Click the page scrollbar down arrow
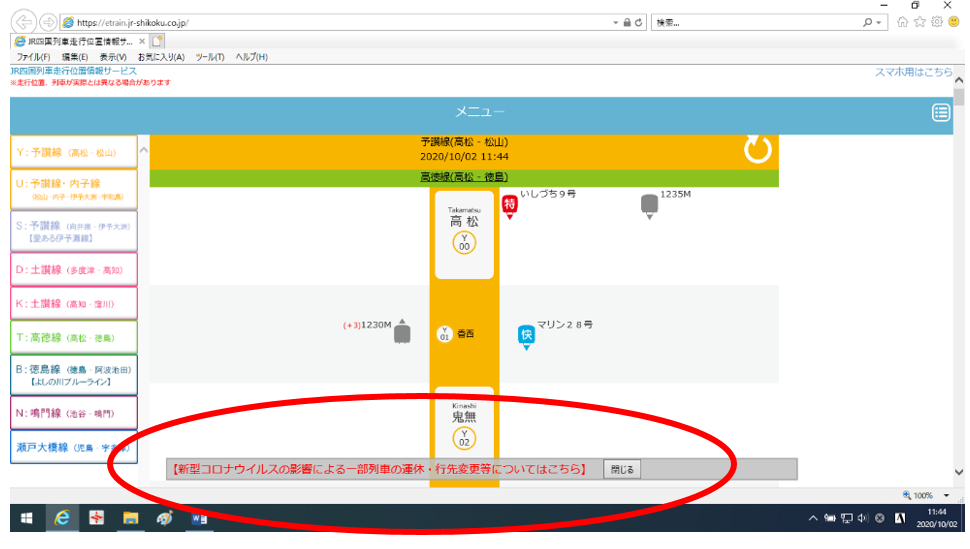Image resolution: width=970 pixels, height=549 pixels. point(959,472)
